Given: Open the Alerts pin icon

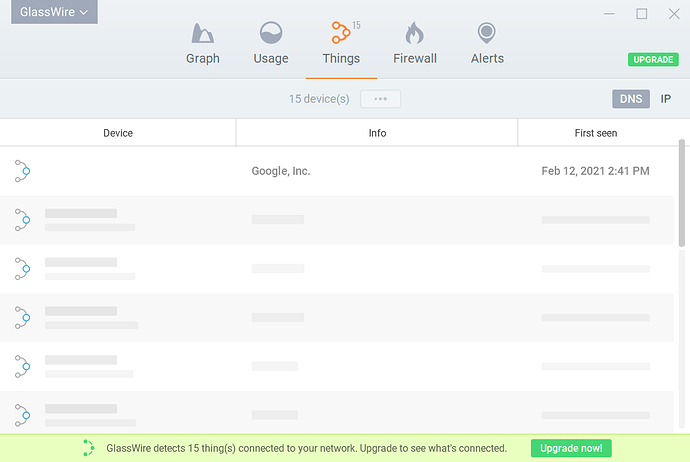Looking at the screenshot, I should click(x=487, y=34).
